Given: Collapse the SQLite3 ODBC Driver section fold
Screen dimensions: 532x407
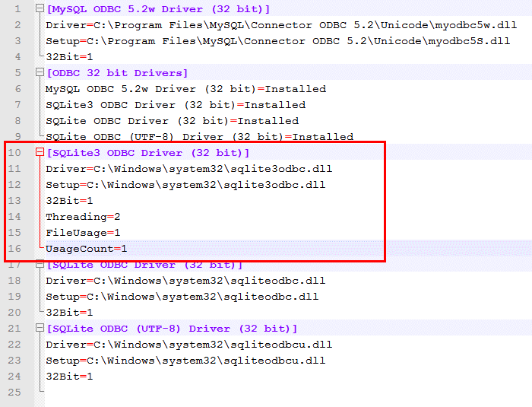Looking at the screenshot, I should [40, 152].
